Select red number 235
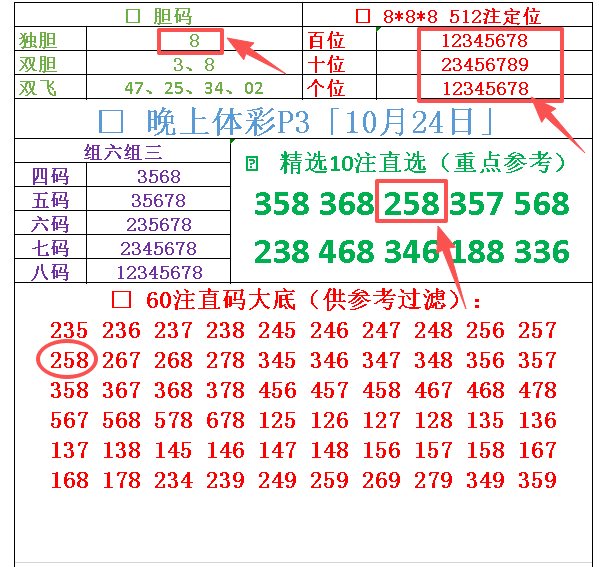Image resolution: width=601 pixels, height=567 pixels. (69, 330)
